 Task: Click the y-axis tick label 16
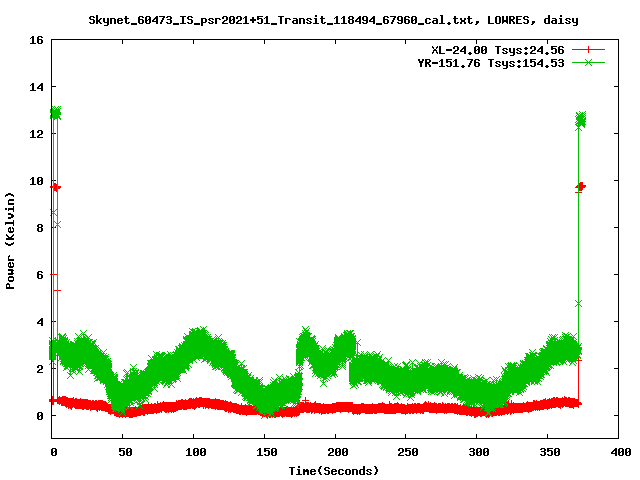36,40
